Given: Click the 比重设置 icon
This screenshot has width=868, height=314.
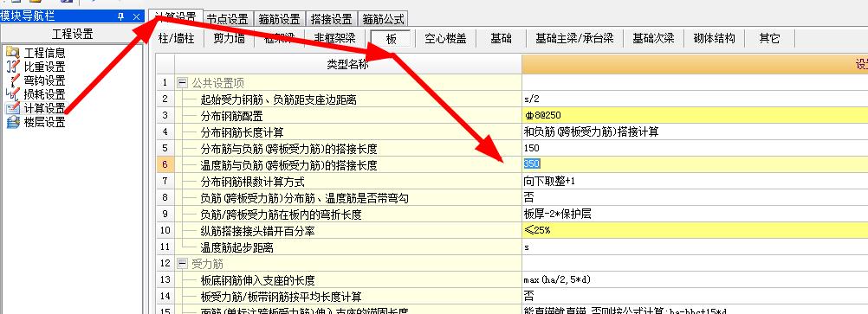Looking at the screenshot, I should coord(13,67).
